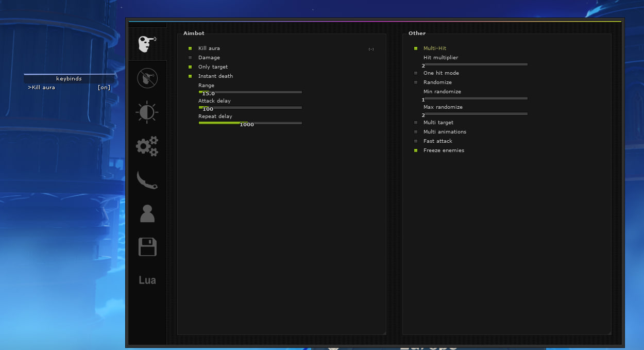Screen dimensions: 644x350
Task: Enable the Damage checkbox
Action: 190,58
